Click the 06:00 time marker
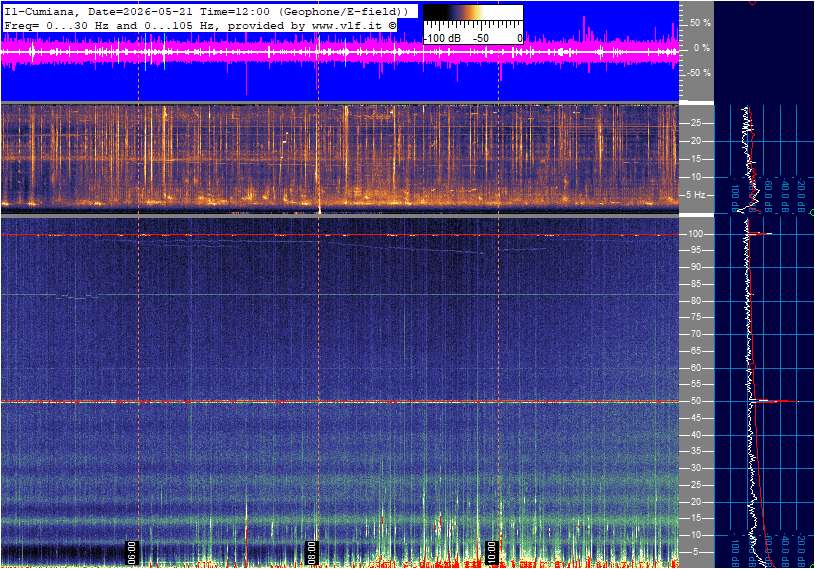The height and width of the screenshot is (569, 815). point(132,552)
